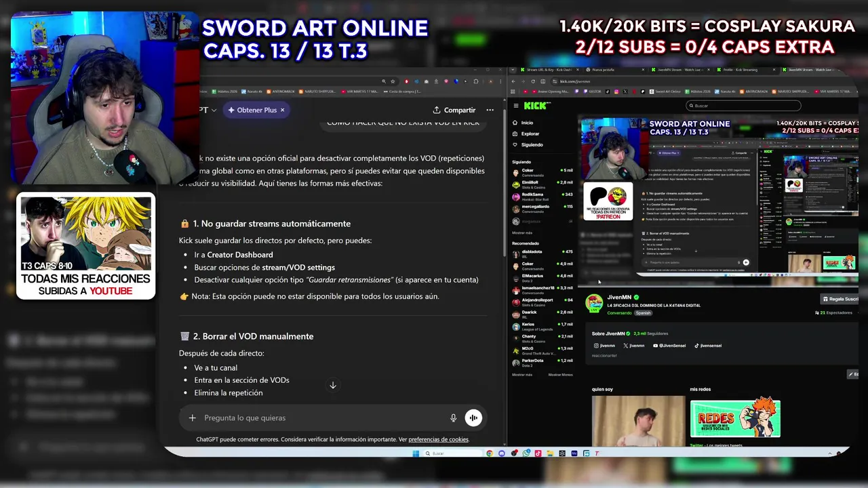Open the ChatGPT three-dot options menu

click(x=490, y=110)
